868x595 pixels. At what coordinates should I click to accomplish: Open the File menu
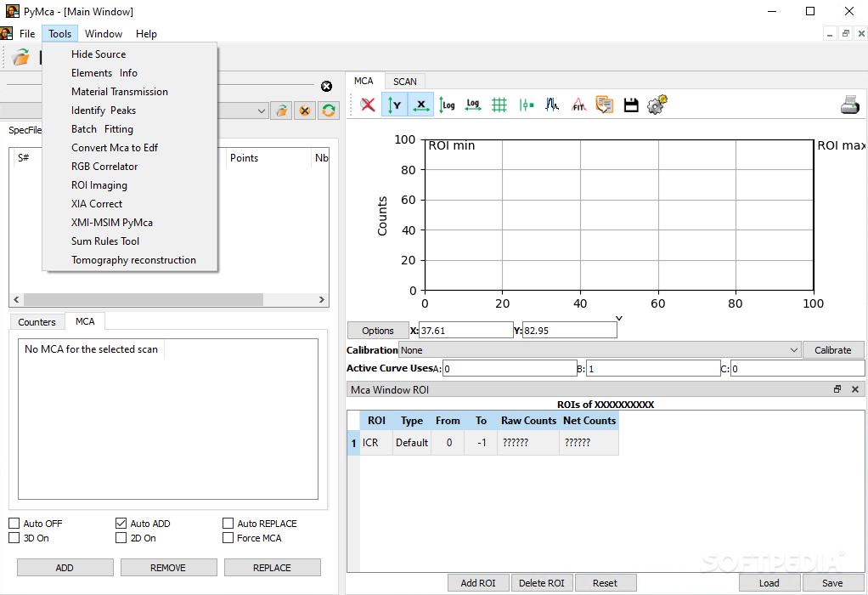coord(27,34)
